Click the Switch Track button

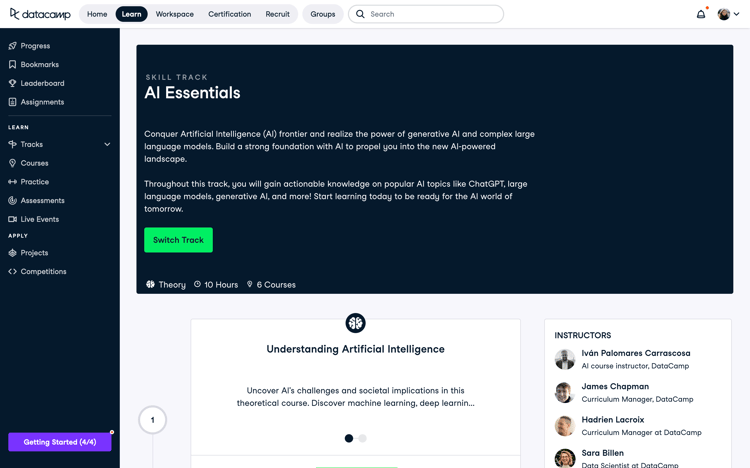[178, 240]
